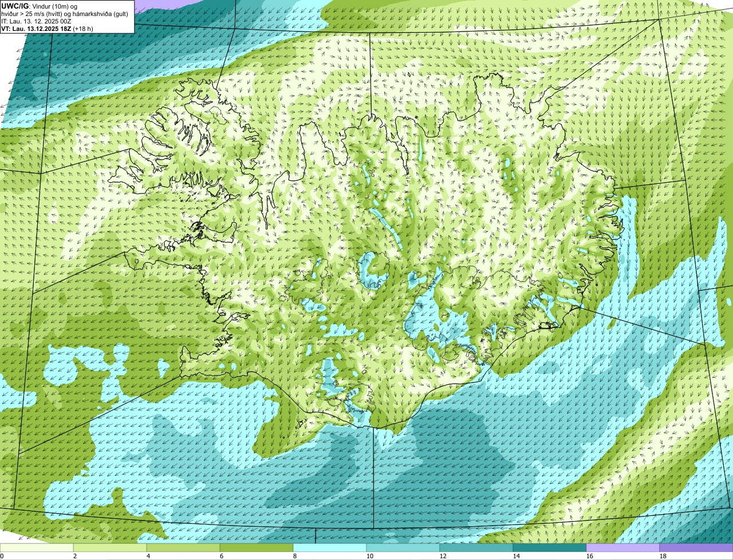Click the legend tick label "6"
This screenshot has height=560, width=733.
(222, 556)
